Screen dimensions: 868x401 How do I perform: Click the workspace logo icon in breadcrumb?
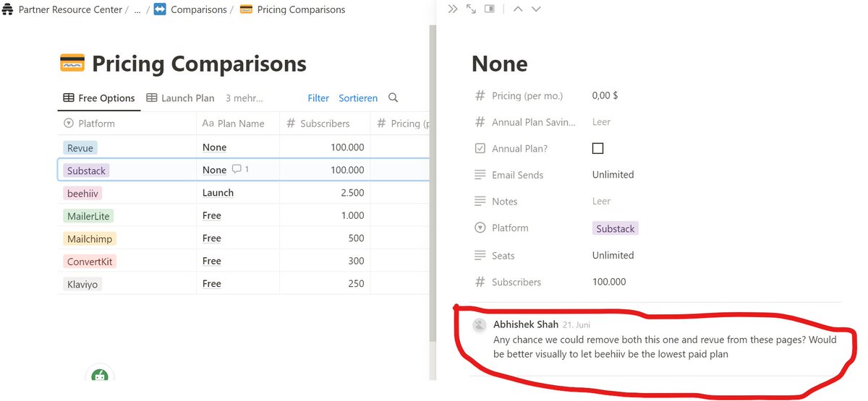(9, 9)
